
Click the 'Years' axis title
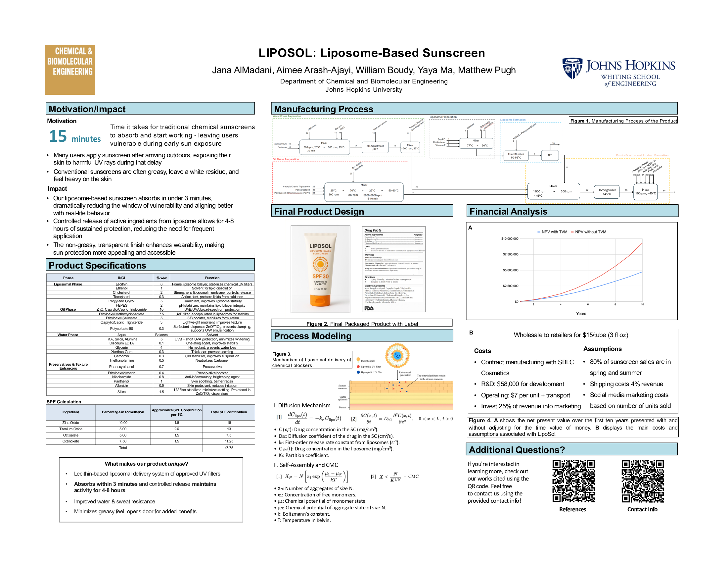pyautogui.click(x=581, y=314)
